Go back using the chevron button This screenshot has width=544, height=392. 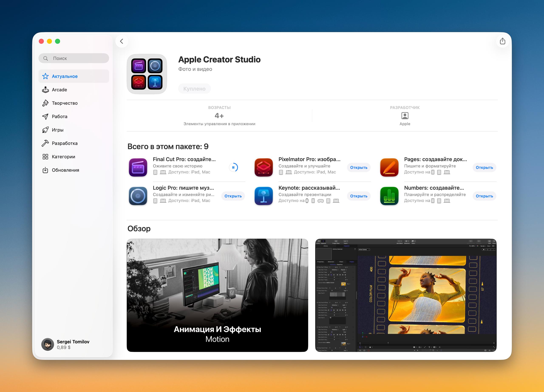[x=122, y=41]
